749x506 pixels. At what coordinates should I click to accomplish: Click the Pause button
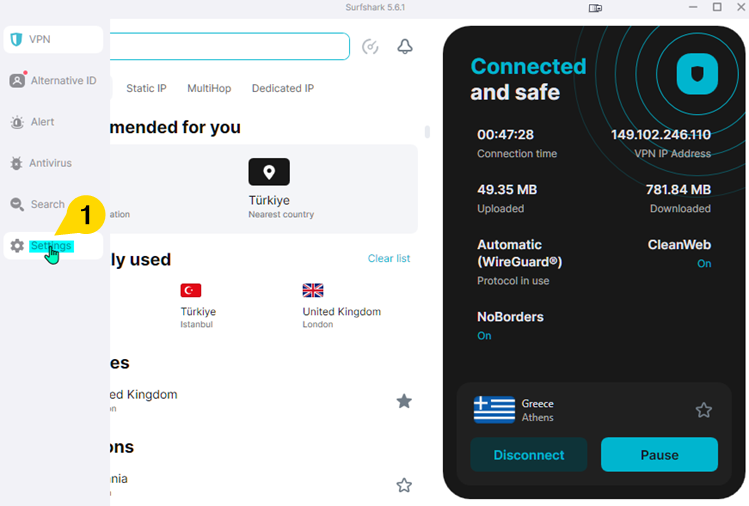click(x=659, y=455)
